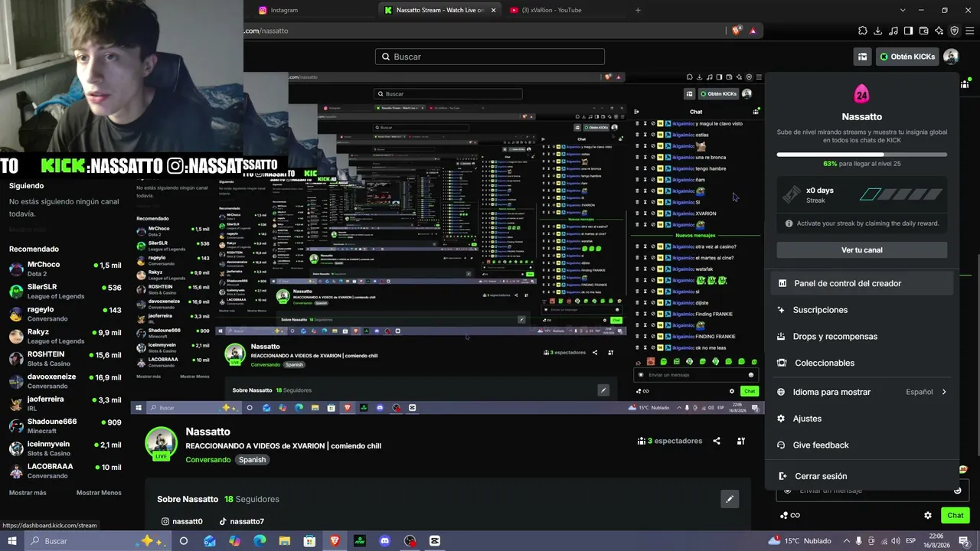Screen dimensions: 980x551
Task: Switch to the xVaRion YouTube tab
Action: pos(563,10)
